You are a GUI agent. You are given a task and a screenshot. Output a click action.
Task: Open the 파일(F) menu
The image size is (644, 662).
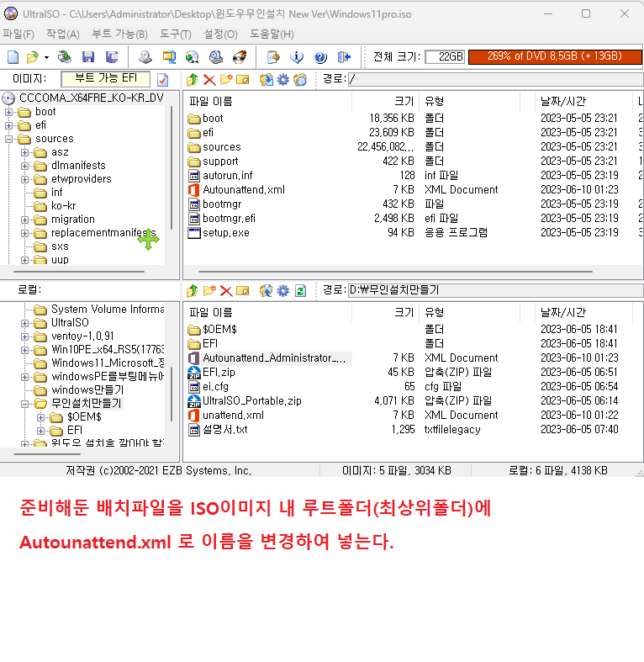[x=18, y=34]
